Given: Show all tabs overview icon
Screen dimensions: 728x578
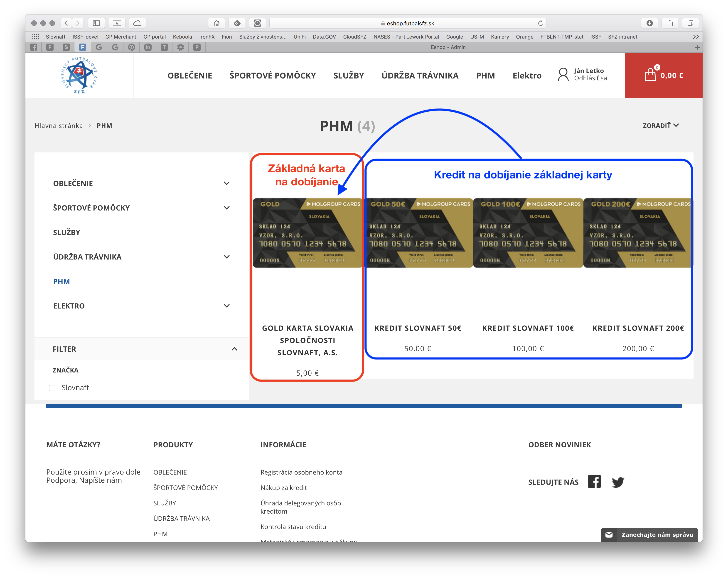Looking at the screenshot, I should [691, 23].
